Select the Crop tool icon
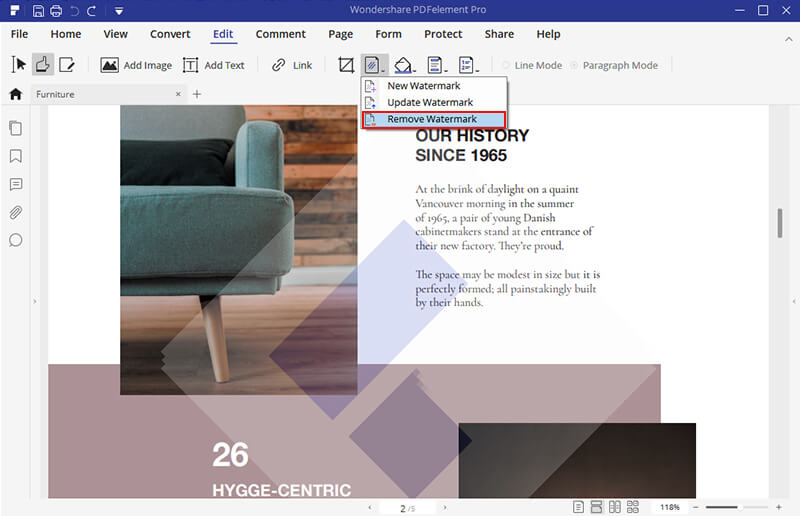 (x=346, y=65)
